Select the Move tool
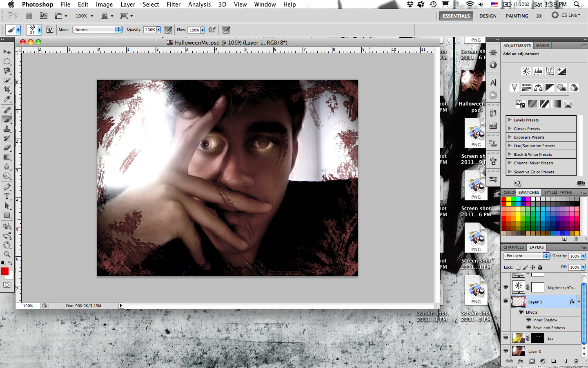Image resolution: width=588 pixels, height=368 pixels. tap(7, 52)
